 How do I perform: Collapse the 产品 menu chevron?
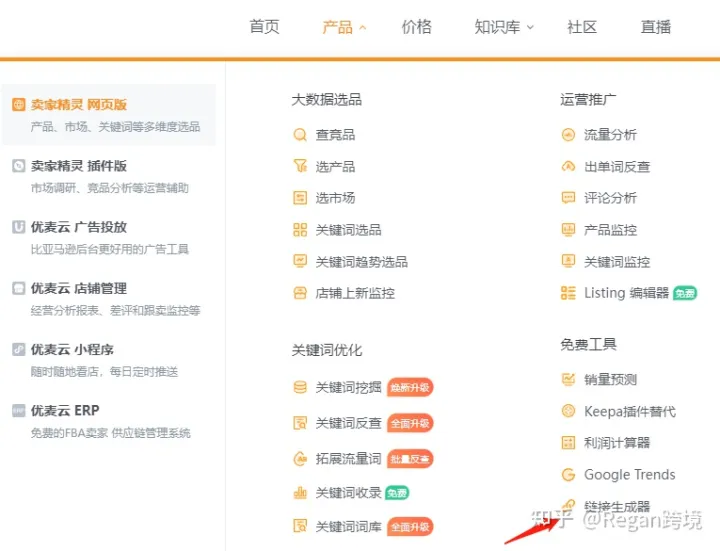point(362,28)
